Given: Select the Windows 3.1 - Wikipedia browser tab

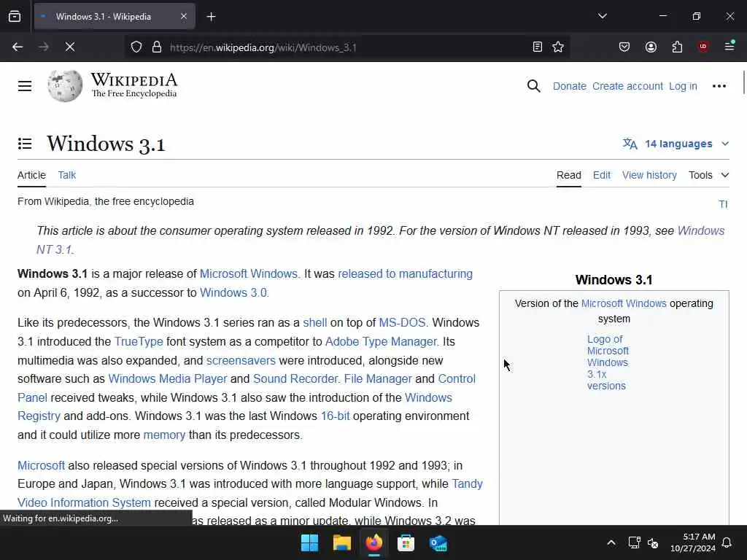Looking at the screenshot, I should [115, 17].
